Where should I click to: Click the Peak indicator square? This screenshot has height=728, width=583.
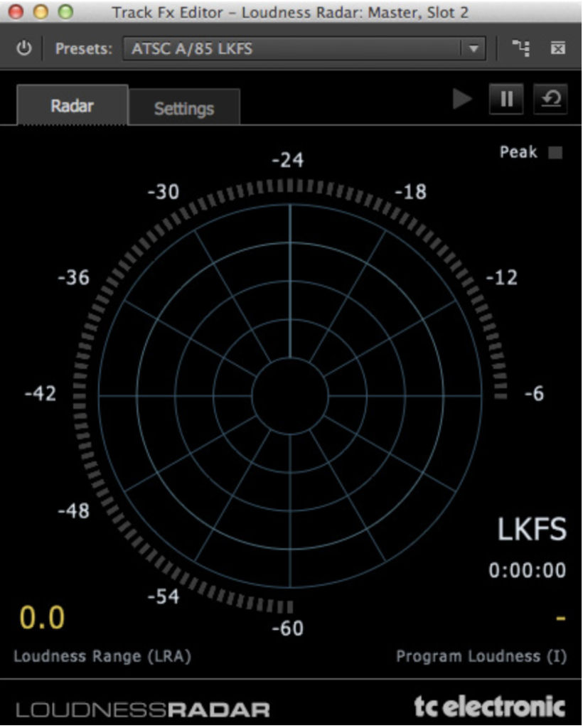[x=555, y=152]
